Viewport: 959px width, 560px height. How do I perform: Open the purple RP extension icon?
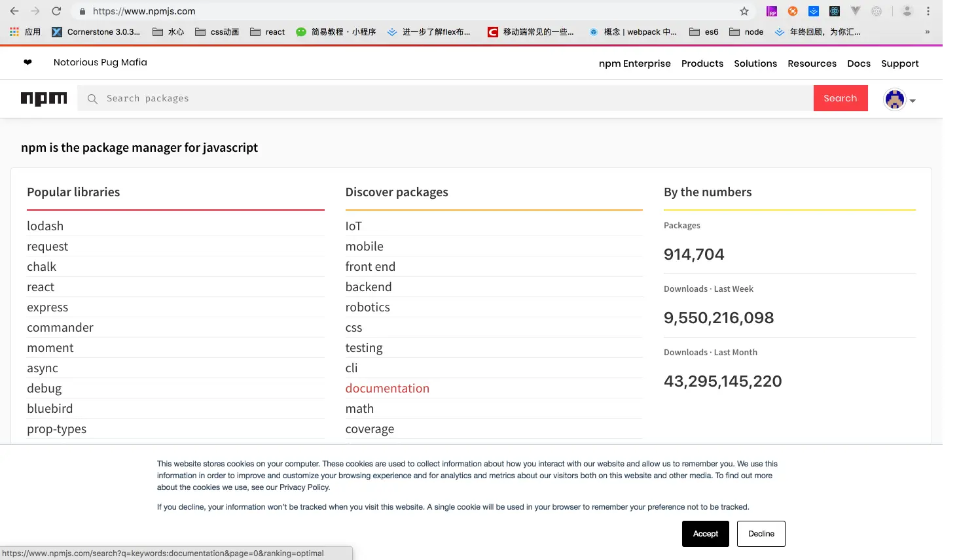coord(772,11)
